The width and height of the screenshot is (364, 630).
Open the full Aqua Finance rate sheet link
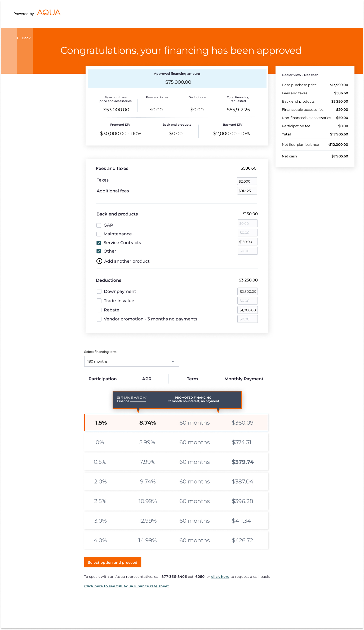[126, 586]
